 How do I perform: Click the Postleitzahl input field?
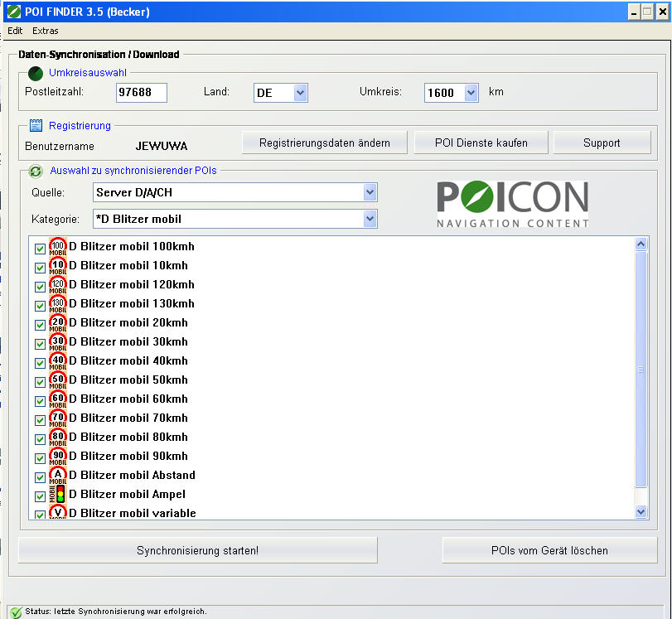142,93
